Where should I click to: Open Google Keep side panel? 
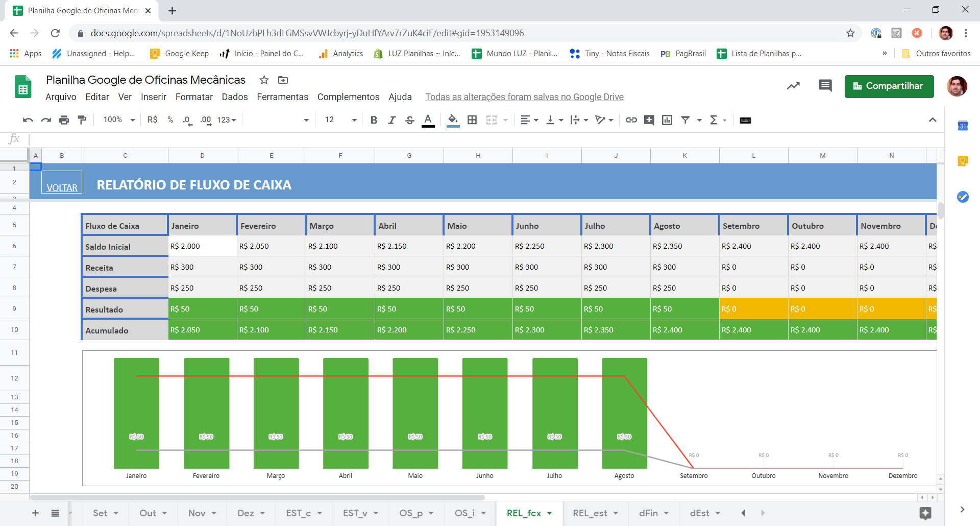tap(963, 161)
